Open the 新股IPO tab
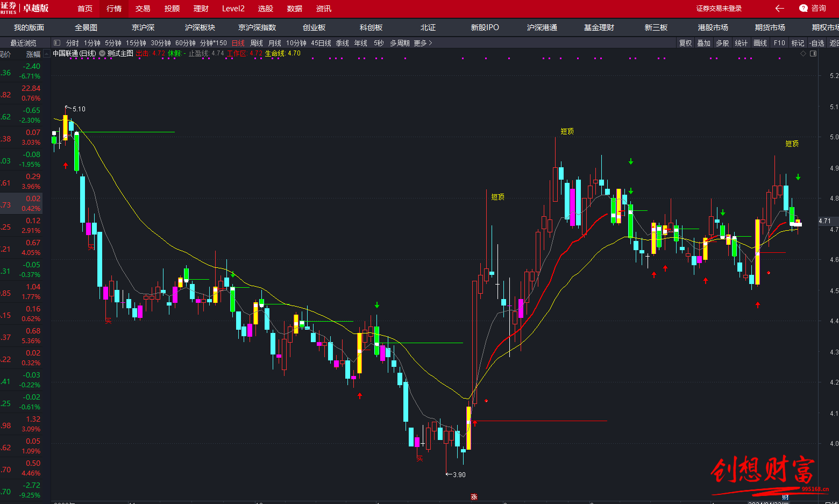 pyautogui.click(x=485, y=27)
